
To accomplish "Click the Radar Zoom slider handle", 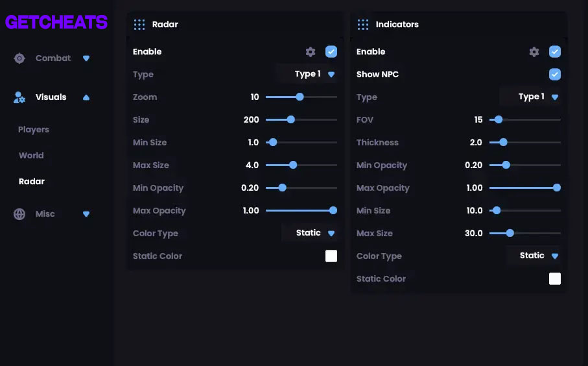I will coord(300,97).
